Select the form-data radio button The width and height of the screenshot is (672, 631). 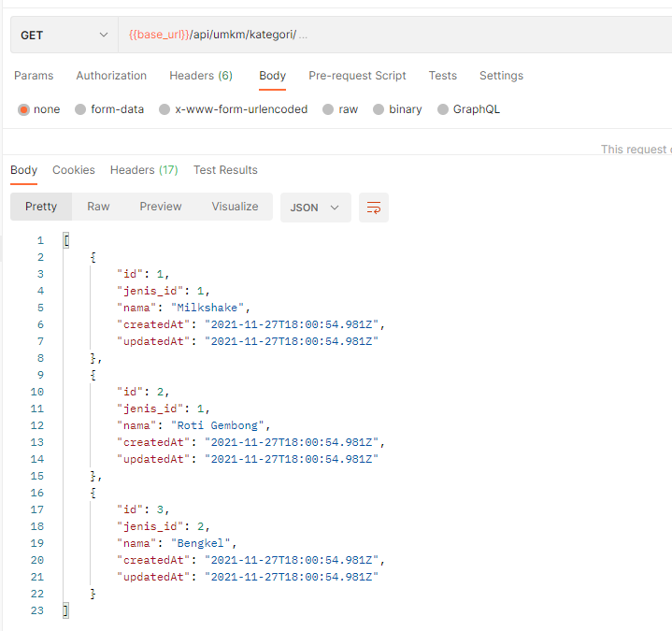80,109
